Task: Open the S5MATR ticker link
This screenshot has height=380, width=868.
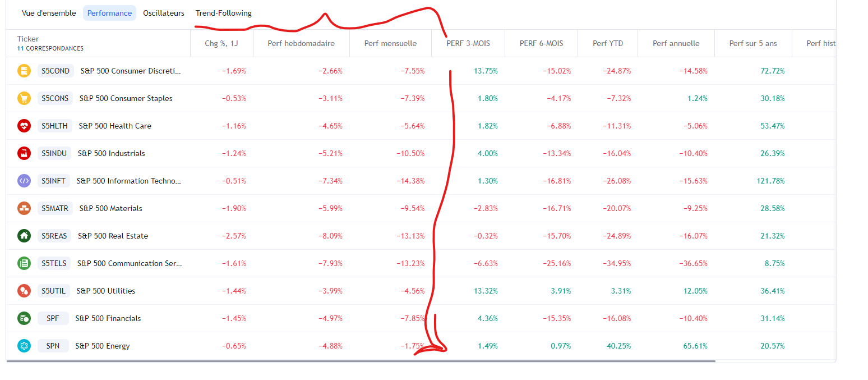Action: point(54,208)
